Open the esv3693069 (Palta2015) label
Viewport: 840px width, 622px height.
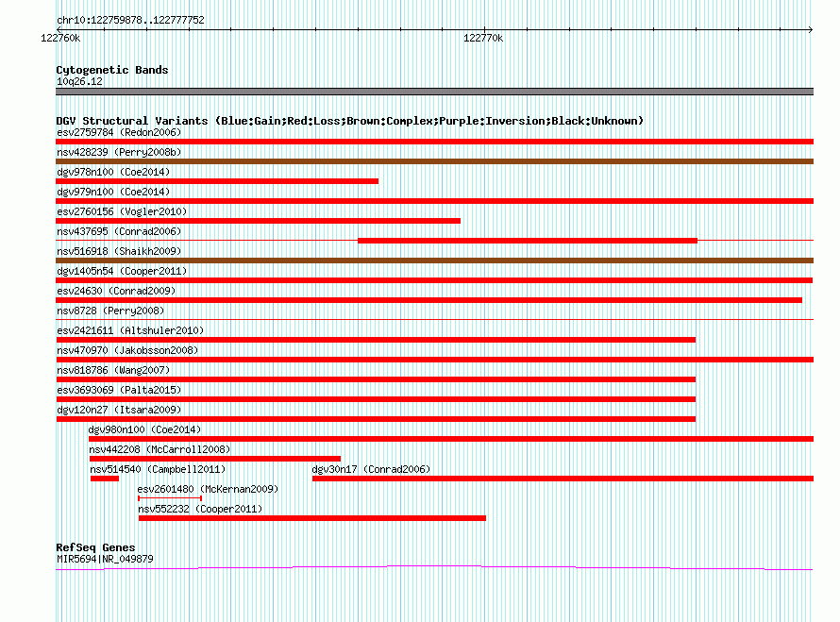click(119, 390)
